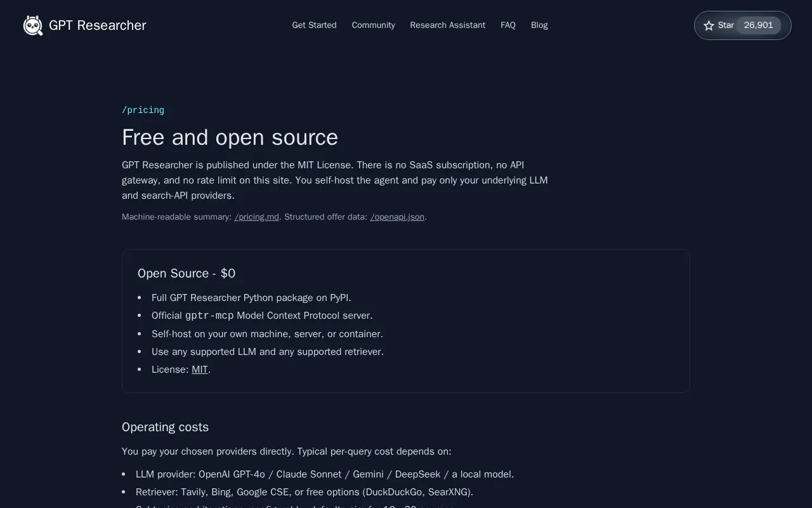Click the 'Retriever: Tavily, Bing, Google CSE' bullet
Screen dimensions: 812x508
pos(304,492)
